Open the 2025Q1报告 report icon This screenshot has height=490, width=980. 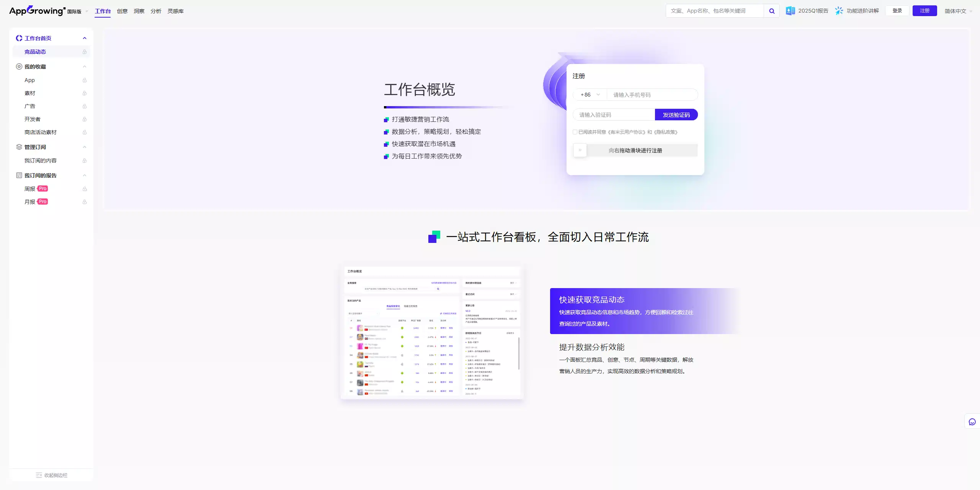pos(790,10)
